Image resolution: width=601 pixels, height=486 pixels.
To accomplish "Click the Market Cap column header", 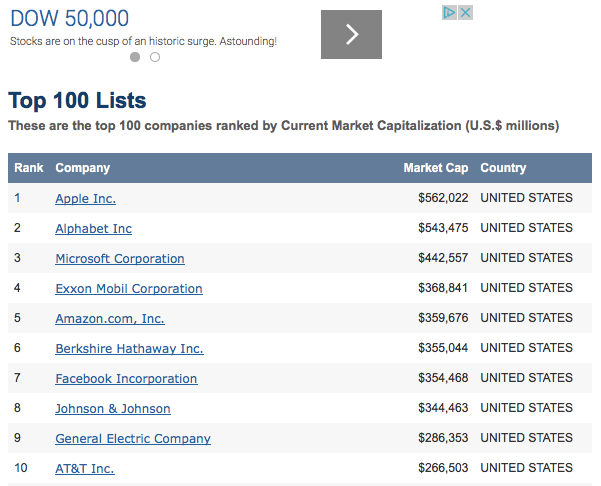I will click(x=436, y=168).
